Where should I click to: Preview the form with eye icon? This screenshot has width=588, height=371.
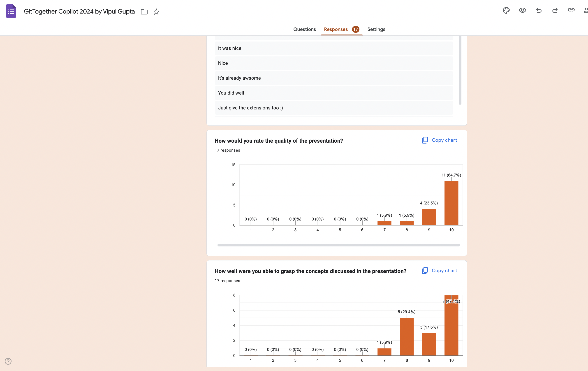point(522,10)
